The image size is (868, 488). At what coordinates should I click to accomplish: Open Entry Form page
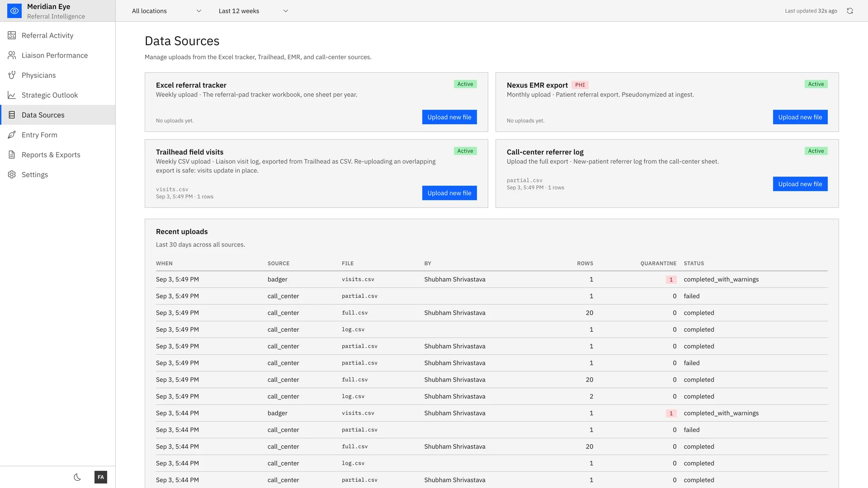pyautogui.click(x=58, y=135)
